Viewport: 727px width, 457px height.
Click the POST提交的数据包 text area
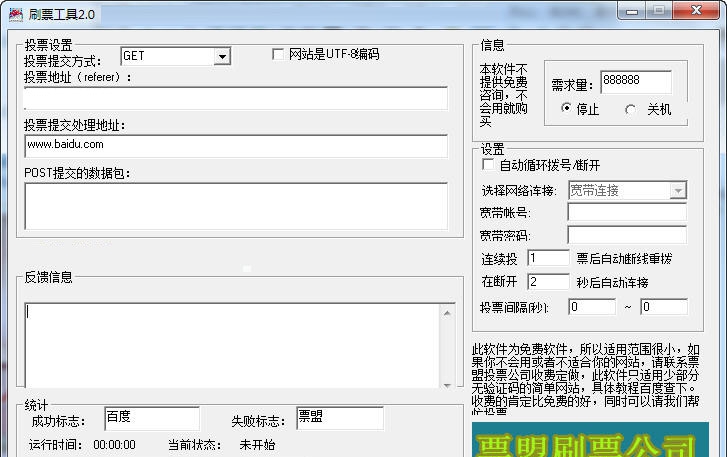click(x=236, y=206)
